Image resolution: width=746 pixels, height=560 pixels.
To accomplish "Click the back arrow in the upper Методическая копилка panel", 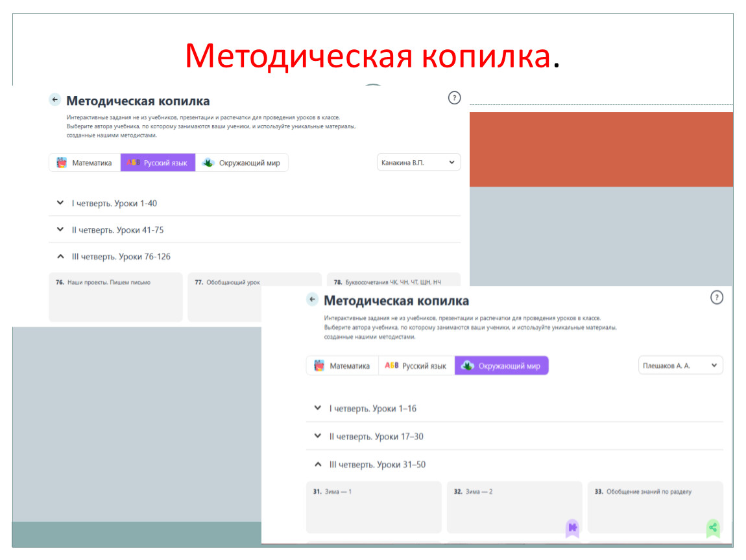I will pos(55,100).
